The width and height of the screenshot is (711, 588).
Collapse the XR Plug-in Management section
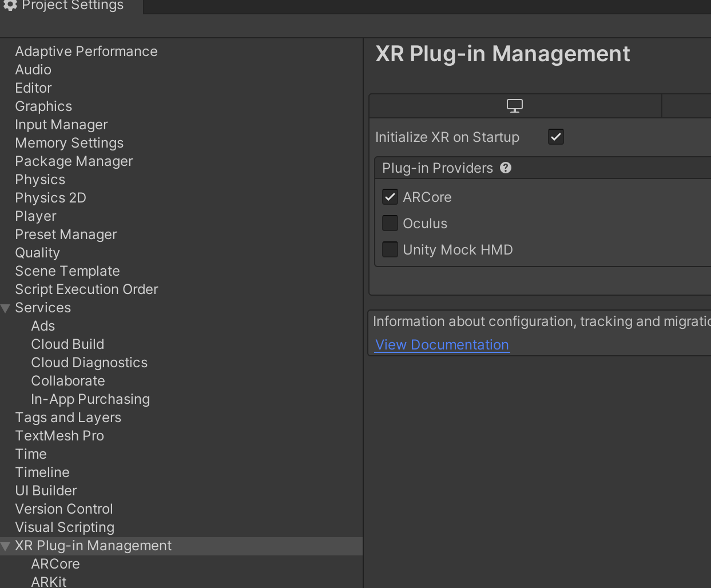pyautogui.click(x=6, y=546)
